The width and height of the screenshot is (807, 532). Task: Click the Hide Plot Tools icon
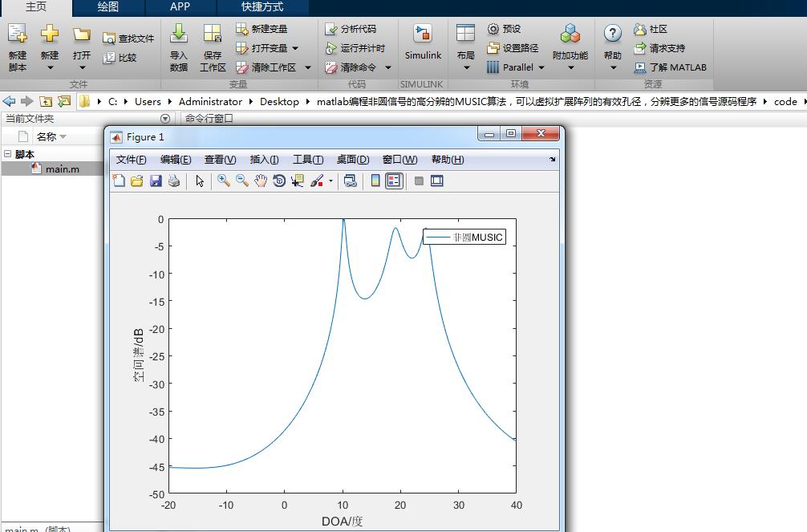419,181
